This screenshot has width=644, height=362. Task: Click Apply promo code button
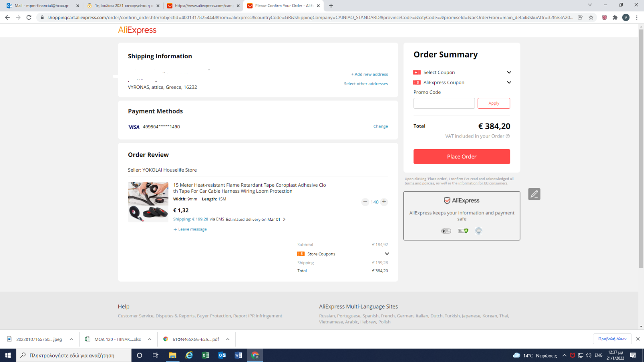coord(494,103)
